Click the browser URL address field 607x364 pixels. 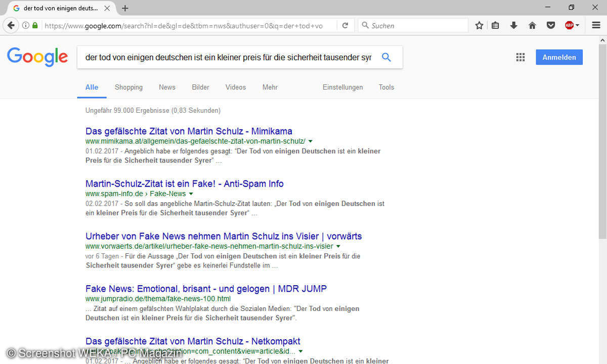tap(183, 25)
